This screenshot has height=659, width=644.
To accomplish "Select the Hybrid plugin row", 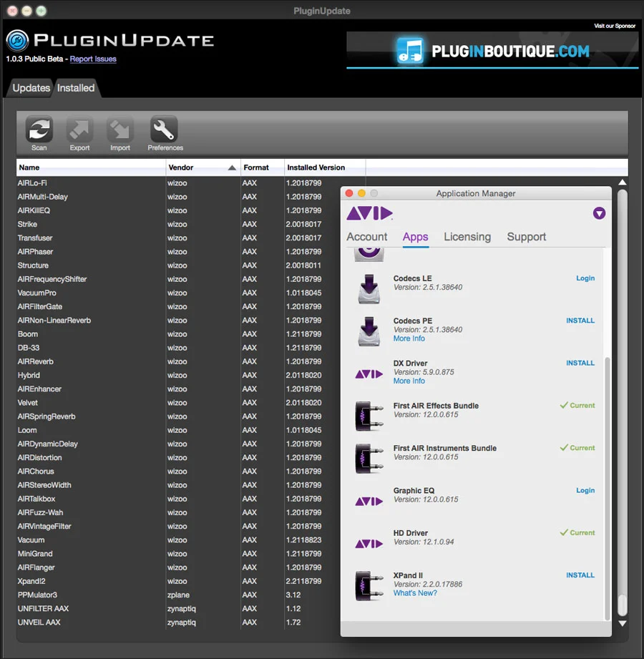I will (x=177, y=376).
